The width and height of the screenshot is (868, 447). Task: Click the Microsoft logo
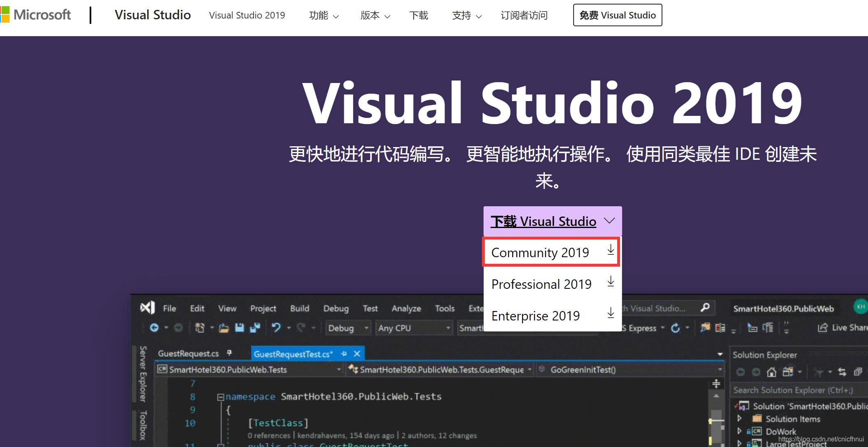click(37, 14)
